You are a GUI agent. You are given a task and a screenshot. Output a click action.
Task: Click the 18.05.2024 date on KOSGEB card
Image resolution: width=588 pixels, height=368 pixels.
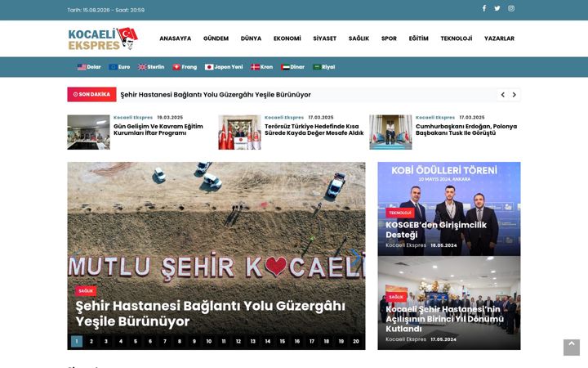[x=443, y=245]
